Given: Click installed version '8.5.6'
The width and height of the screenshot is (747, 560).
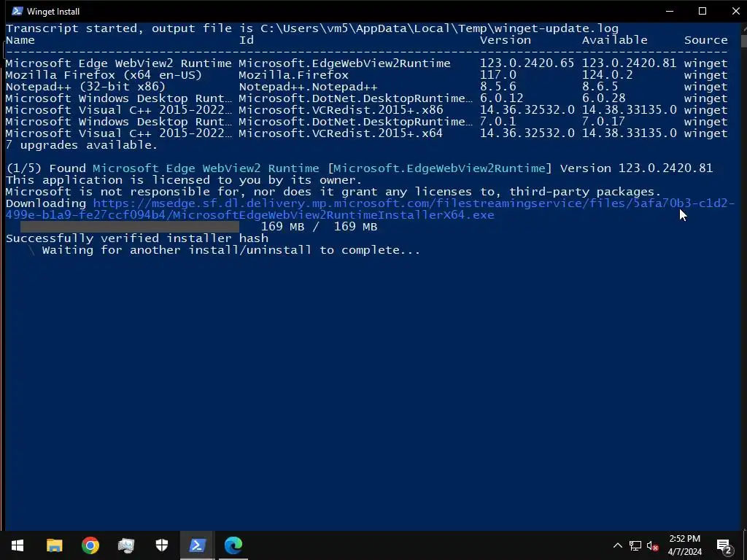Looking at the screenshot, I should pos(498,87).
